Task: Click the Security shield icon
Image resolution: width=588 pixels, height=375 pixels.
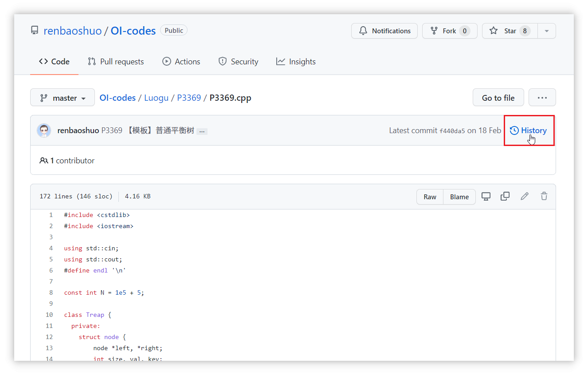Action: pyautogui.click(x=223, y=61)
